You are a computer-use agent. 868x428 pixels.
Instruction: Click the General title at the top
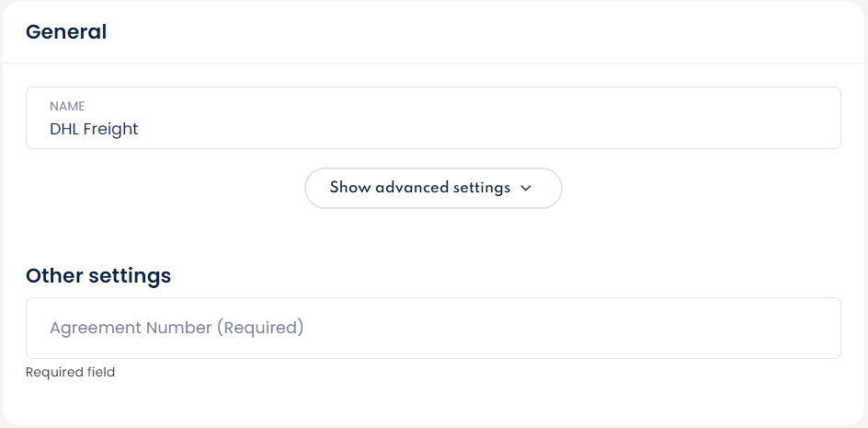click(x=66, y=32)
